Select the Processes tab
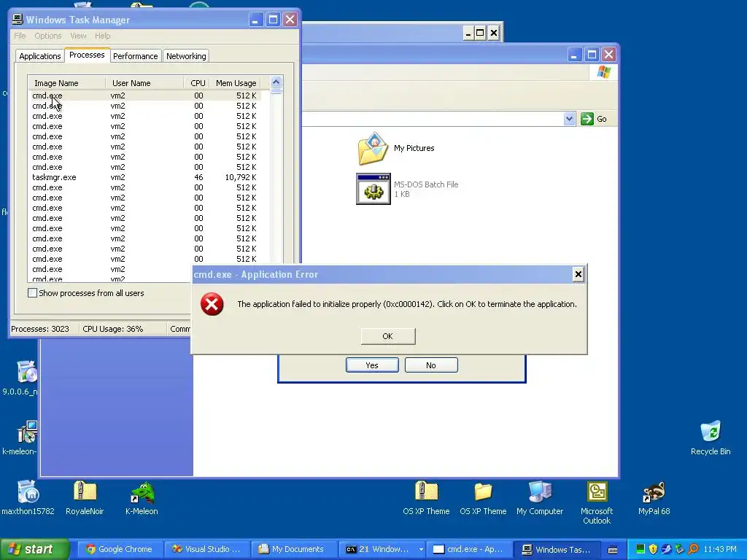This screenshot has height=560, width=747. [87, 55]
